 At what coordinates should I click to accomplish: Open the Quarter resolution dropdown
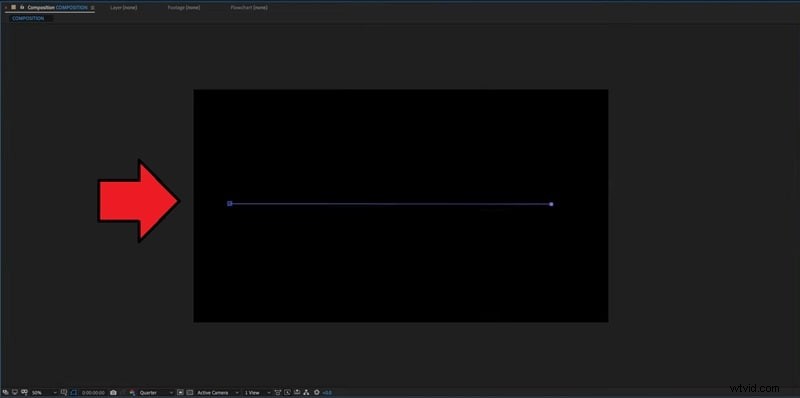point(156,392)
